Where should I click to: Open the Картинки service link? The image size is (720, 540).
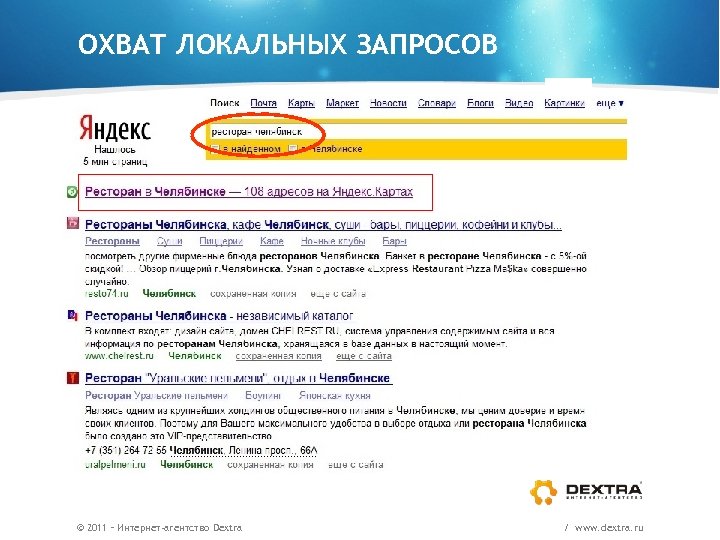[x=564, y=103]
